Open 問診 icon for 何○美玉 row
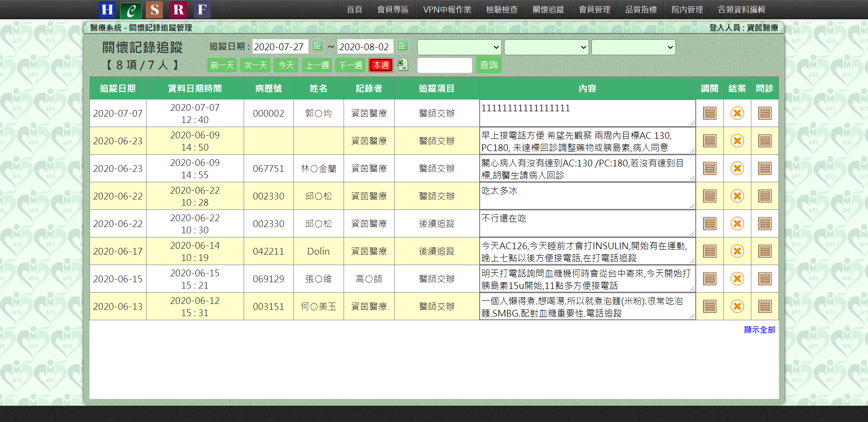The image size is (868, 422). tap(765, 306)
